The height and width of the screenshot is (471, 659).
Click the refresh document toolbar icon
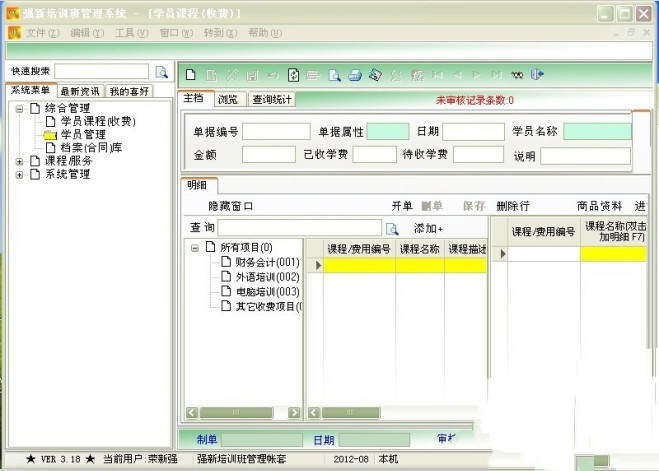(x=293, y=75)
